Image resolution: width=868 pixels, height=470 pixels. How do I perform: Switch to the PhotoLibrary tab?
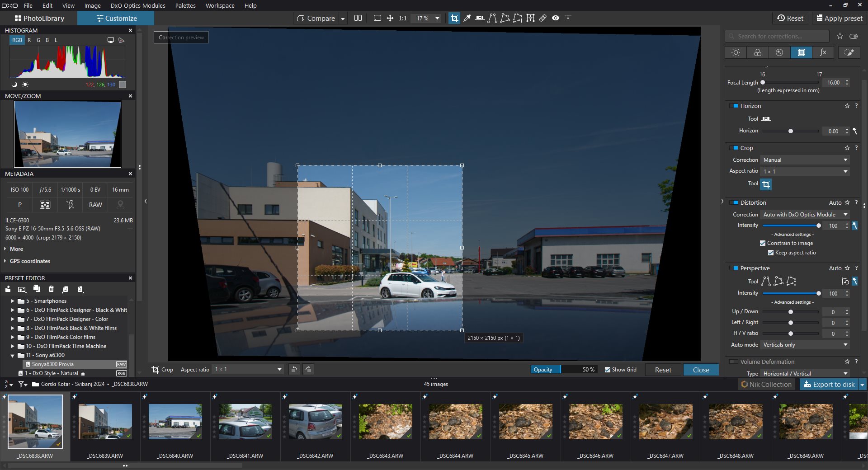point(39,19)
